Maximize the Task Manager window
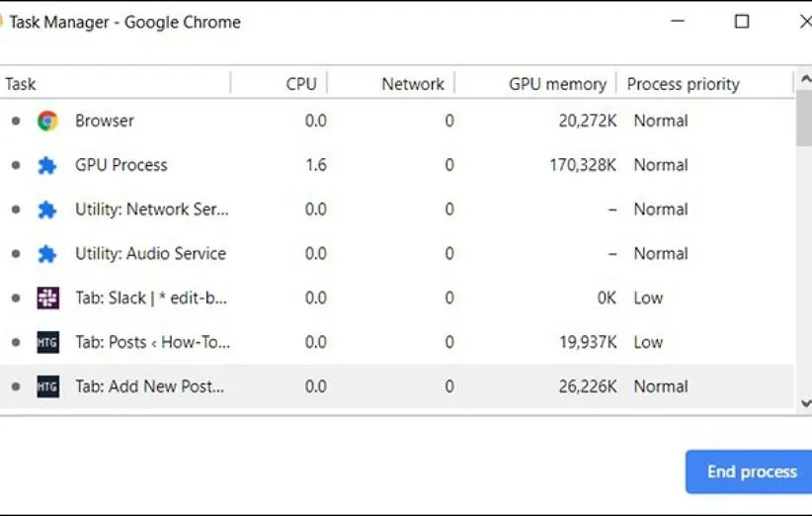This screenshot has height=516, width=812. point(742,22)
